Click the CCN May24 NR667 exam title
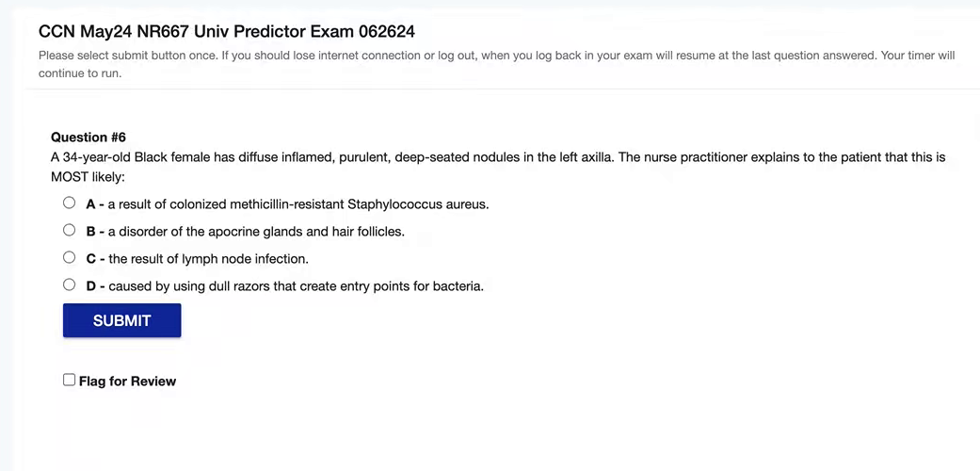Viewport: 980px width, 471px height. click(x=226, y=32)
